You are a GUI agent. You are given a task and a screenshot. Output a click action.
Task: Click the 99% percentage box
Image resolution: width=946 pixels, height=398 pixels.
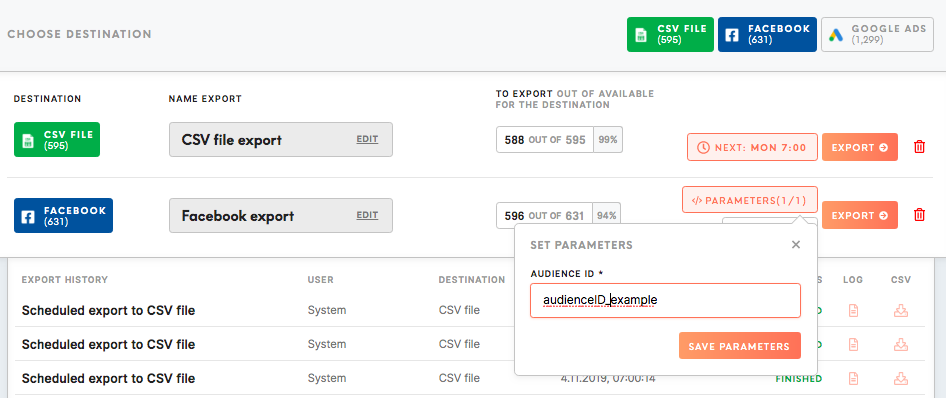tap(608, 140)
